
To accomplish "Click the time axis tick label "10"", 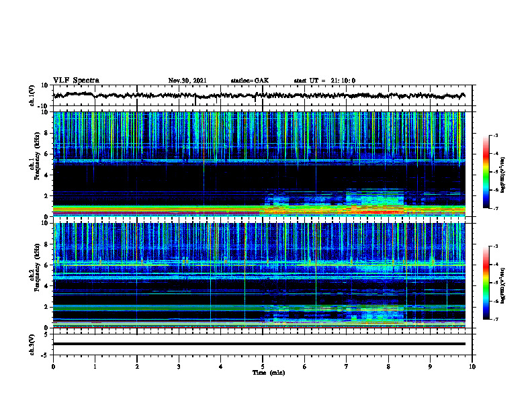I will (x=472, y=367).
